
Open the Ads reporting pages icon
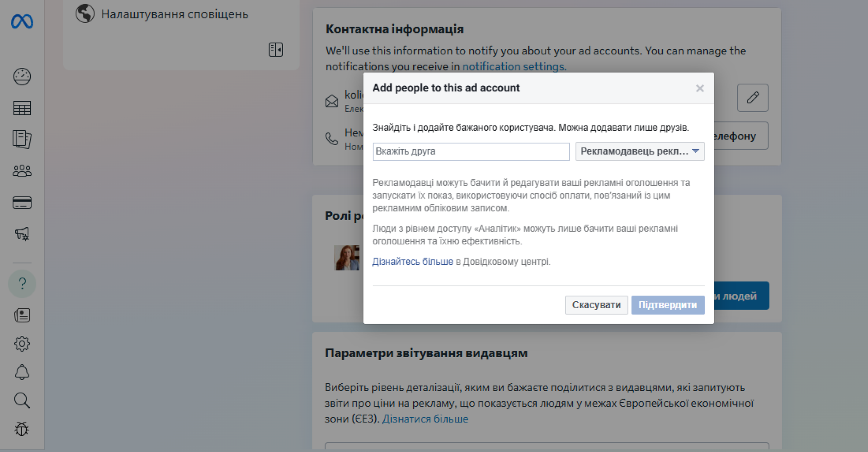pos(21,139)
